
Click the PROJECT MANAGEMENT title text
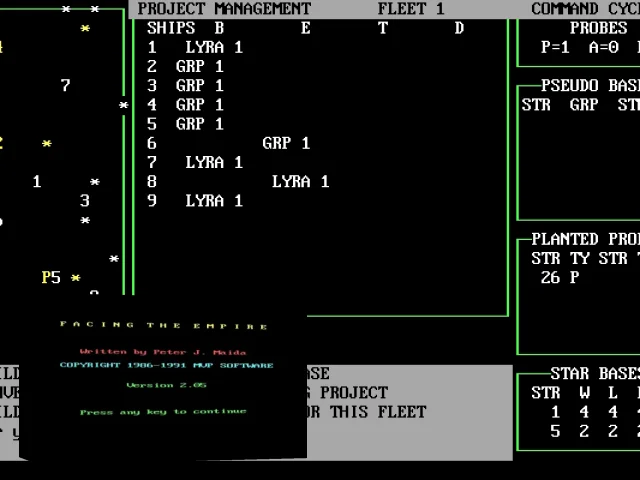[x=224, y=9]
